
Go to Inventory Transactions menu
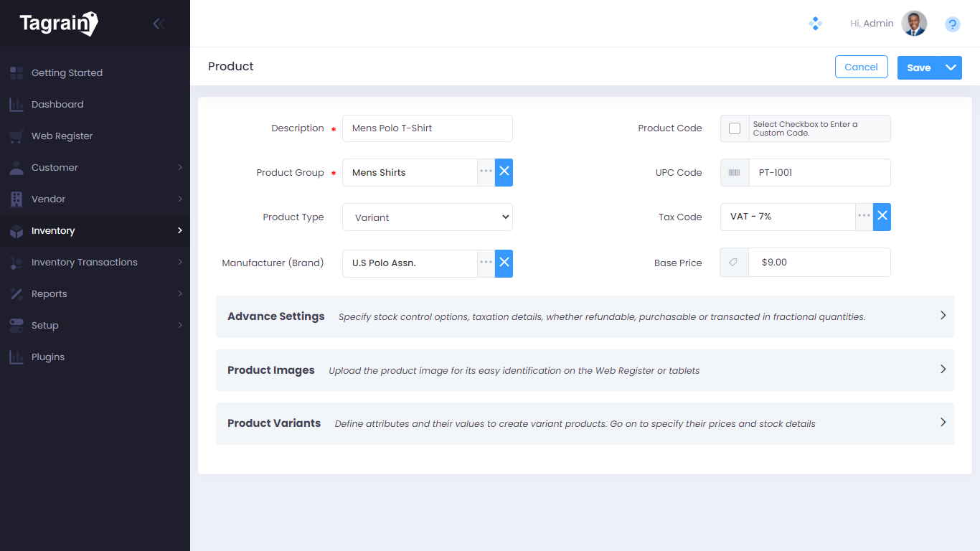(84, 263)
